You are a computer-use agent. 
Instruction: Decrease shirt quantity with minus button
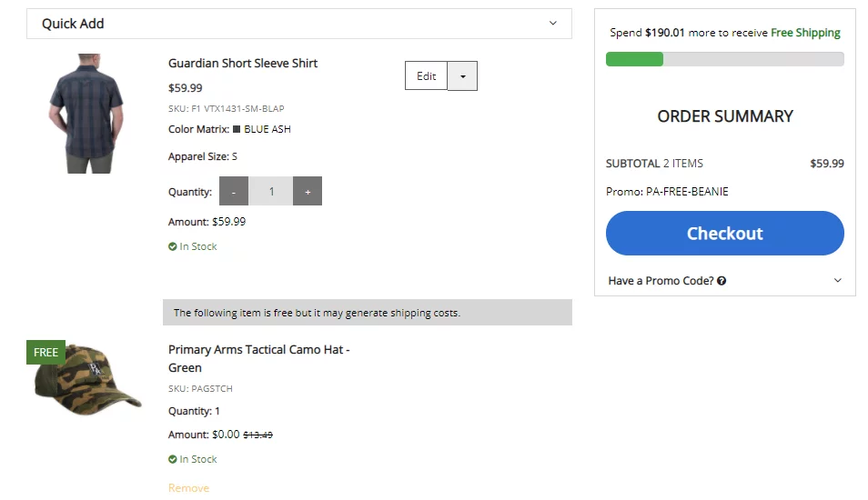point(234,192)
